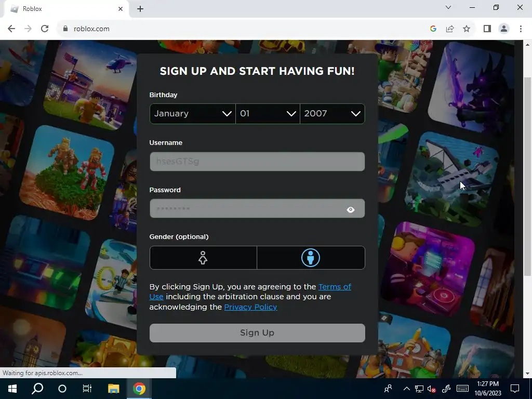
Task: Open the Privacy Policy link
Action: 250,307
